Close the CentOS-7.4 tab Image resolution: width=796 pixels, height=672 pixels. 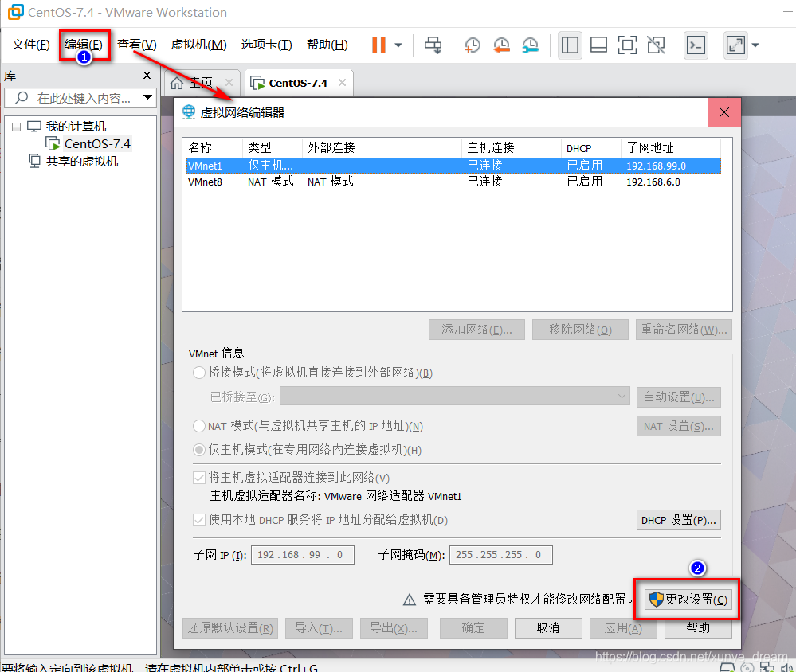(342, 82)
